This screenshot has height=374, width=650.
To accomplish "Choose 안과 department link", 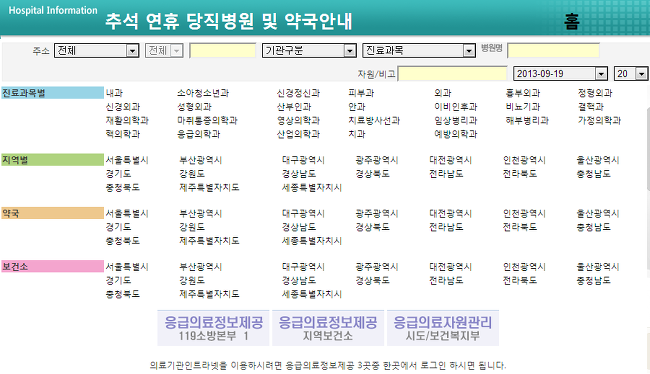I will tap(357, 107).
